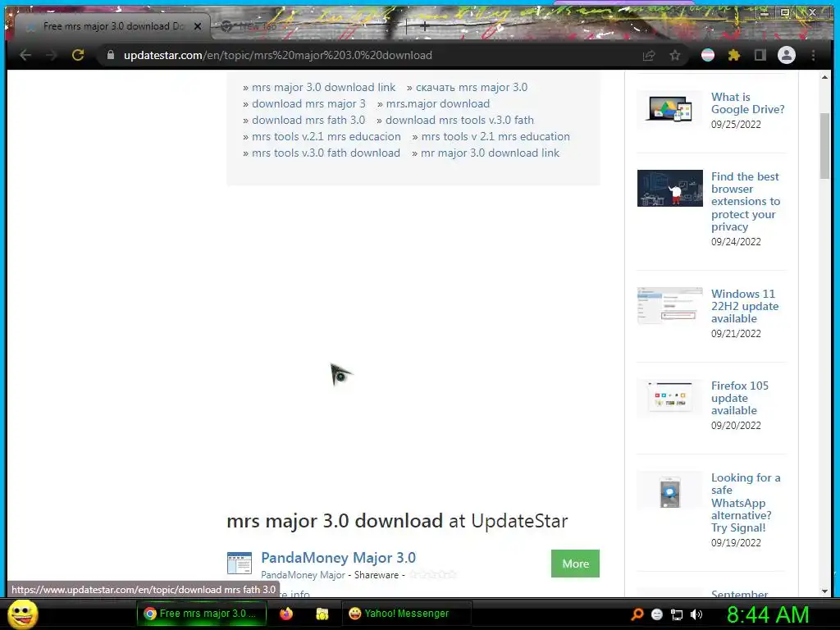The width and height of the screenshot is (840, 630).
Task: Open mr major 3.0 download link
Action: click(x=490, y=153)
